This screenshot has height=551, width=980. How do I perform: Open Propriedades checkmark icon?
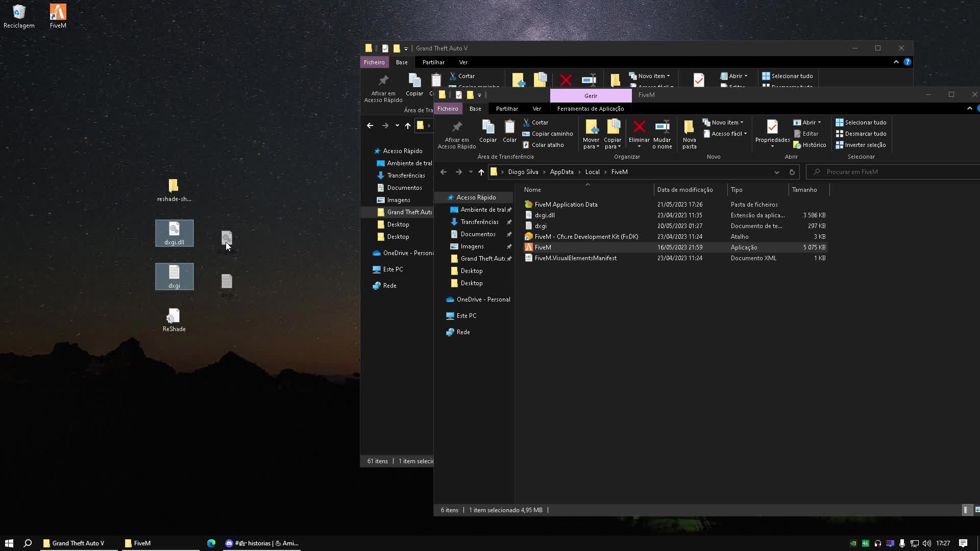(x=772, y=127)
